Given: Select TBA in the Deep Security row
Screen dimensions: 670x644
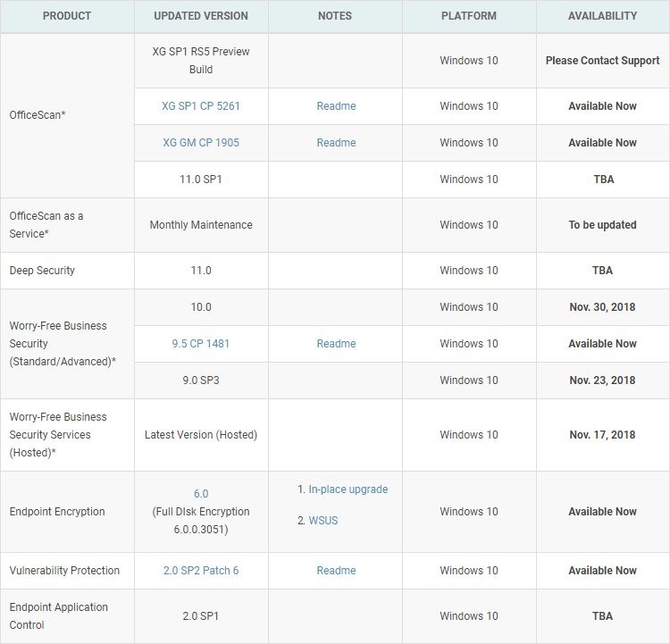Looking at the screenshot, I should pyautogui.click(x=603, y=271).
